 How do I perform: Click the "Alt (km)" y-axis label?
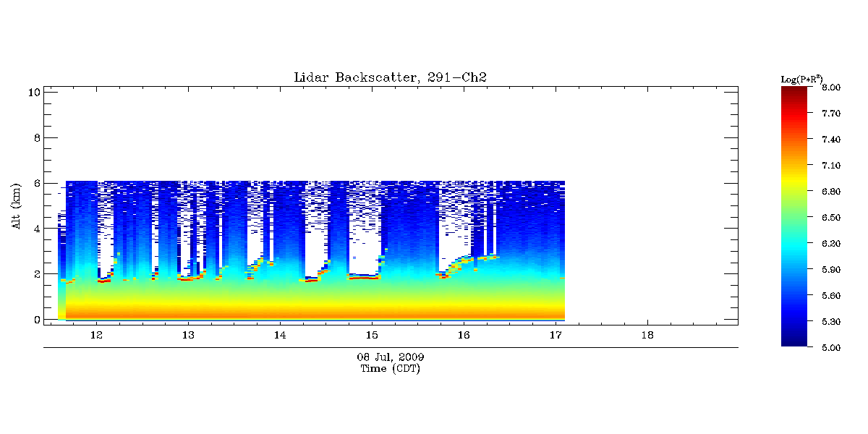[16, 206]
